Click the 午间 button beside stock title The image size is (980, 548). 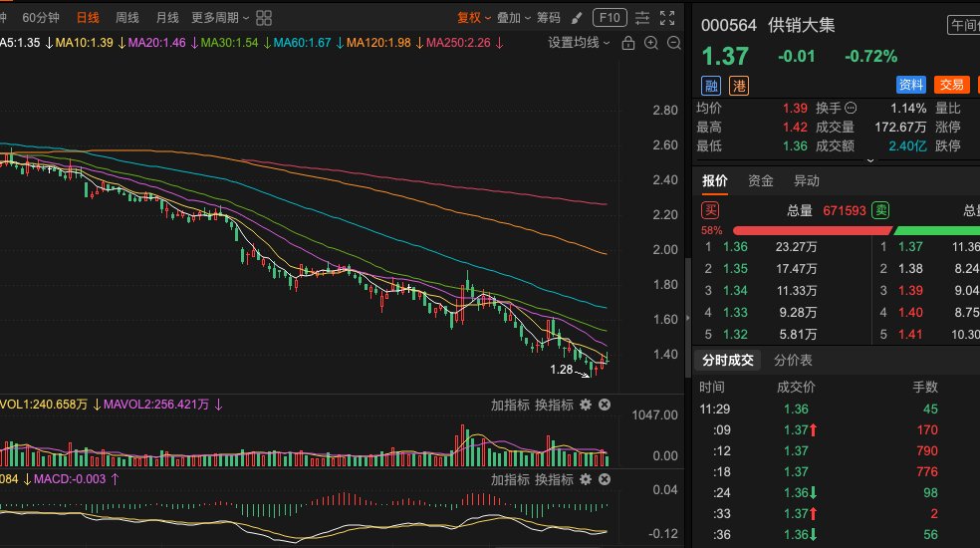coord(964,25)
